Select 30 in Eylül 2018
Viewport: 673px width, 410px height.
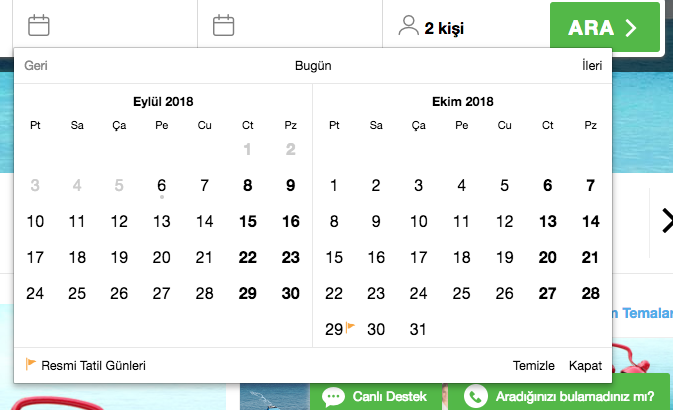pos(291,294)
